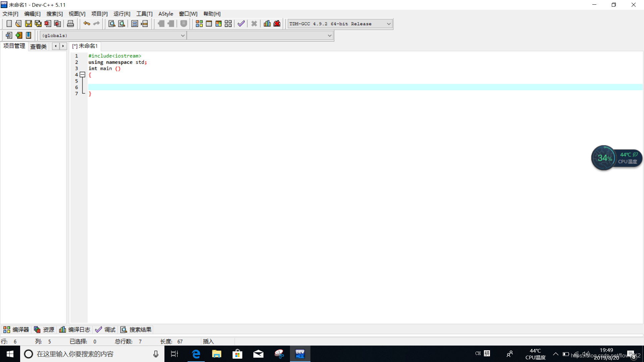
Task: Click the indent toolbar icon
Action: 161,23
